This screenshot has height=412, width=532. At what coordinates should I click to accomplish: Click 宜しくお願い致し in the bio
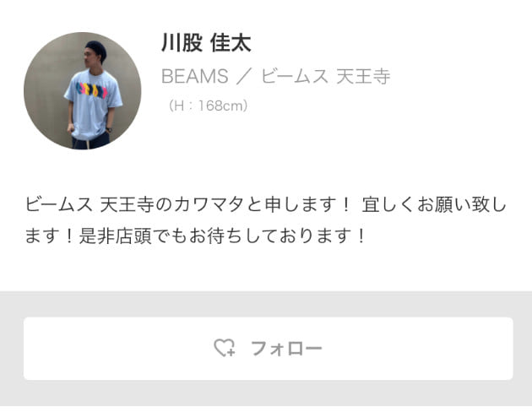434,204
